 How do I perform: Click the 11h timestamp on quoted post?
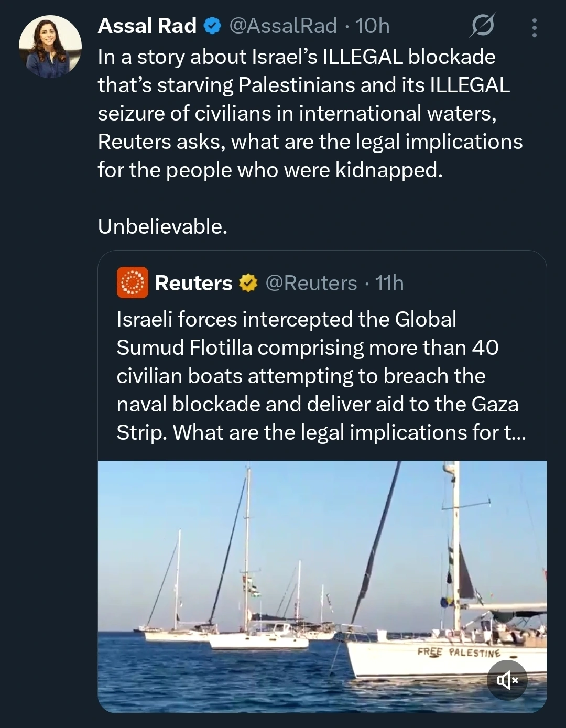[x=389, y=284]
